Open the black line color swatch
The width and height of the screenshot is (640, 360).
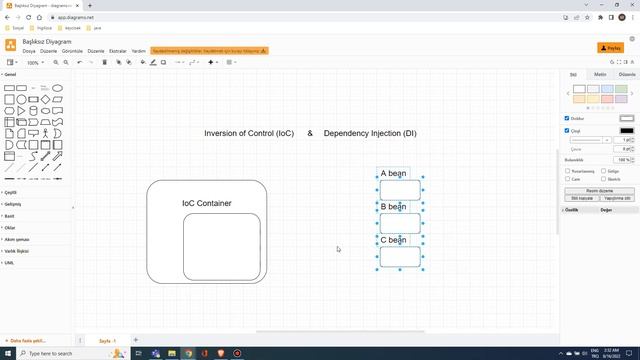tap(627, 131)
